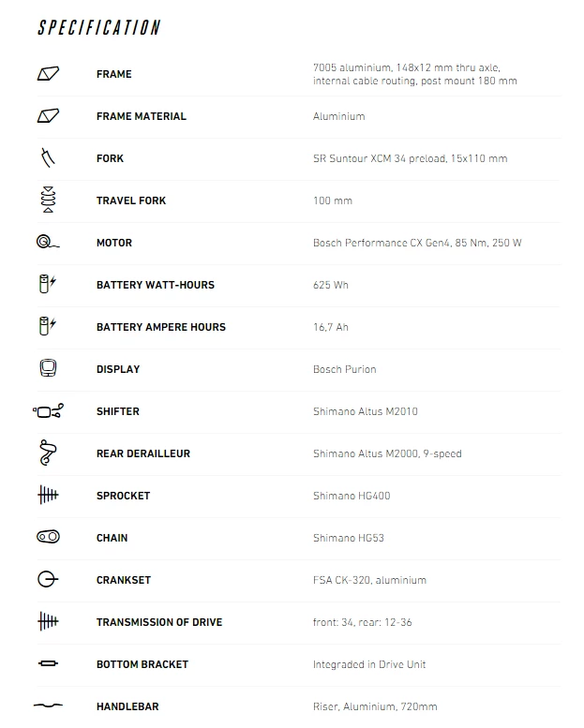584x728 pixels.
Task: Click the shifter icon
Action: click(48, 411)
